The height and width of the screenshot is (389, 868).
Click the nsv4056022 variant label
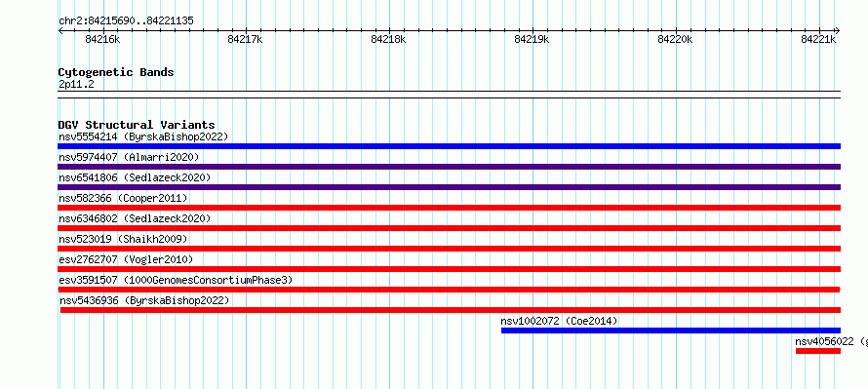[832, 341]
